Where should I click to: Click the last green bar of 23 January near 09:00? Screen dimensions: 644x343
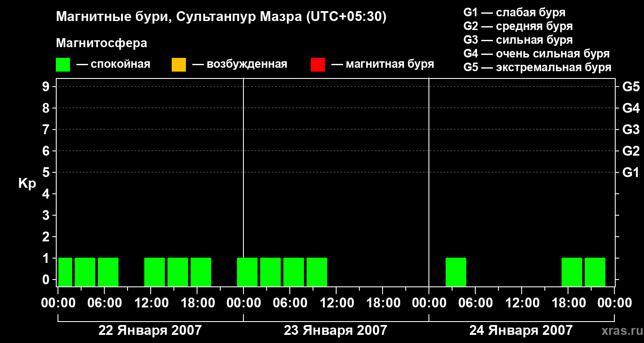point(317,272)
